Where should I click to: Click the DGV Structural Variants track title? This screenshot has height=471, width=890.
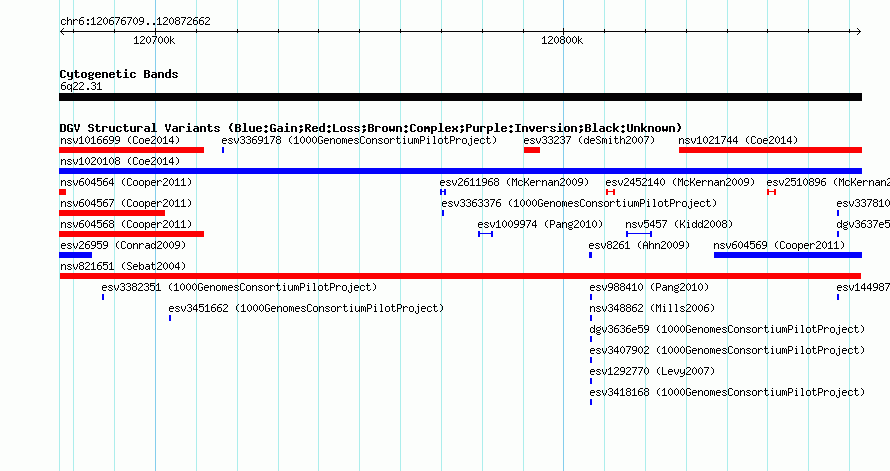point(371,128)
